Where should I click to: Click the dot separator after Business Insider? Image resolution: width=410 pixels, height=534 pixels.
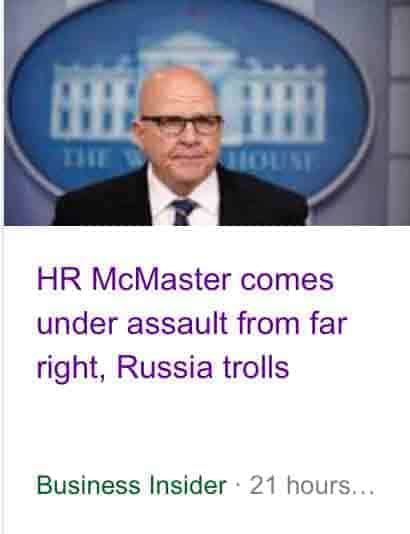tap(238, 484)
